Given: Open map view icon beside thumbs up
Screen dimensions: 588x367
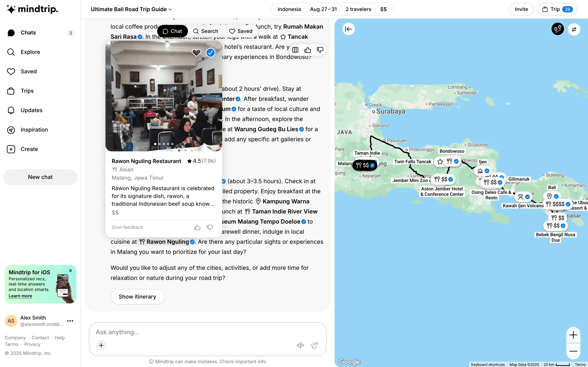Looking at the screenshot, I should (x=295, y=50).
